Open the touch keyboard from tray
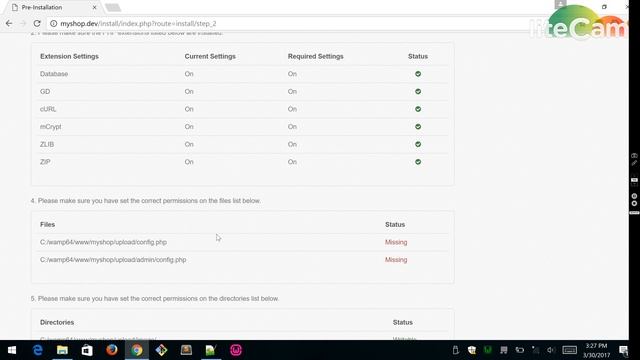Viewport: 640px width, 360px height. coord(569,350)
